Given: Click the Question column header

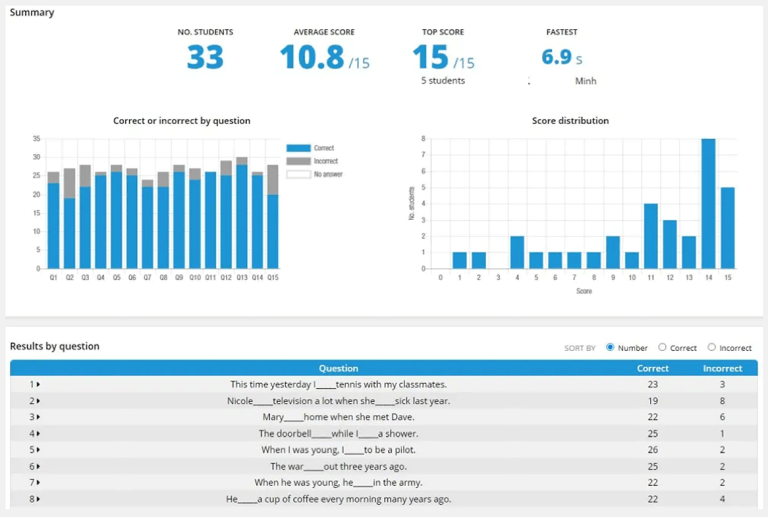Looking at the screenshot, I should (x=338, y=368).
